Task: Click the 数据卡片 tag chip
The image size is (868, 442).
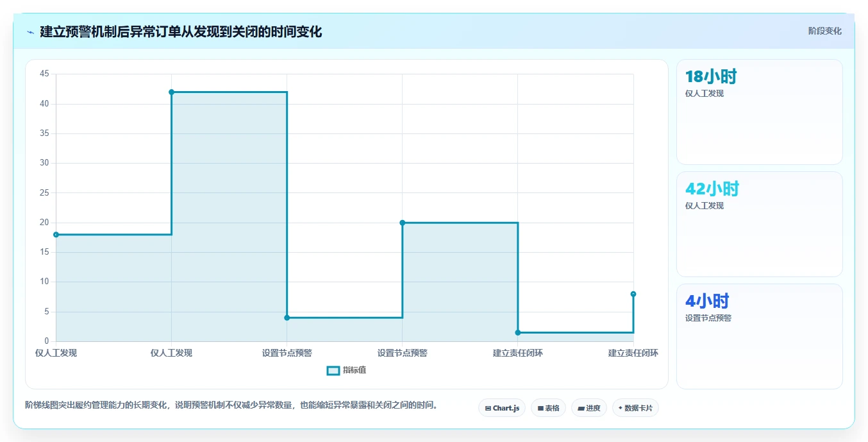Action: (635, 408)
